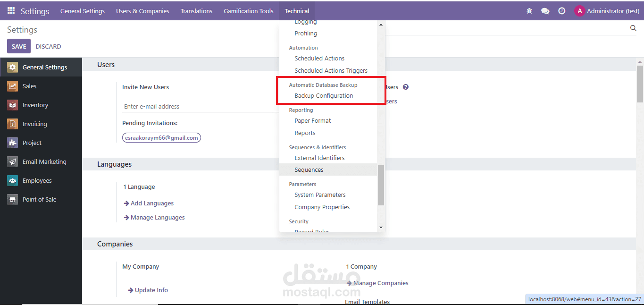Select the Point of Sale icon
The height and width of the screenshot is (305, 644).
(13, 199)
